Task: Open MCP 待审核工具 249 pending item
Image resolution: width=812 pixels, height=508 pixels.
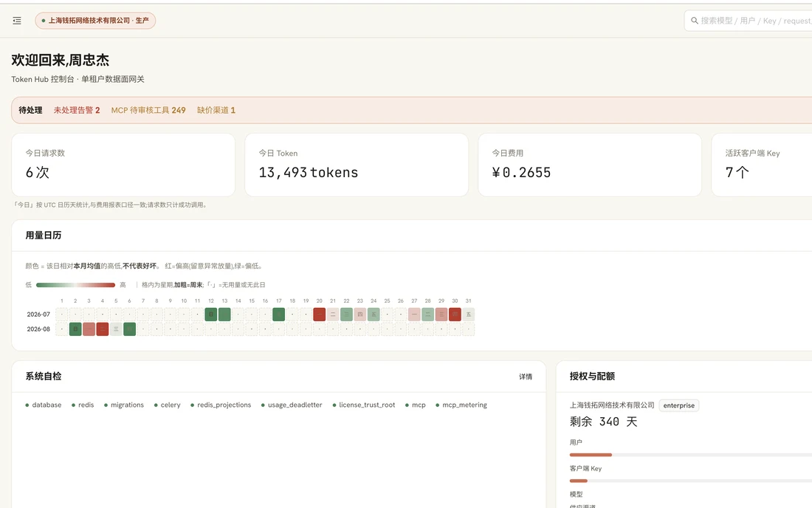Action: click(x=148, y=110)
